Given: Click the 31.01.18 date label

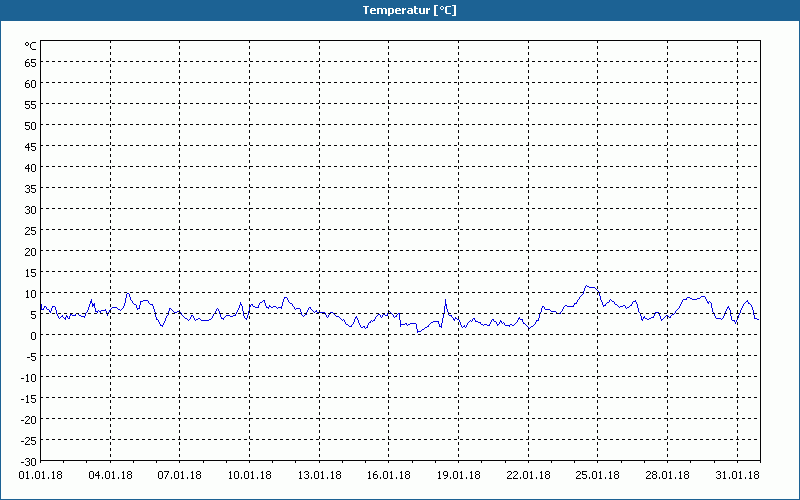Looking at the screenshot, I should click(737, 475).
